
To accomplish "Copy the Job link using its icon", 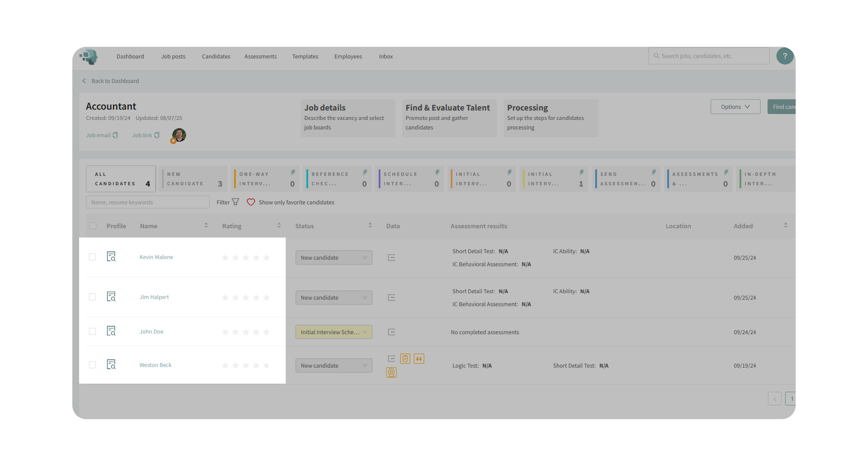I will [157, 135].
